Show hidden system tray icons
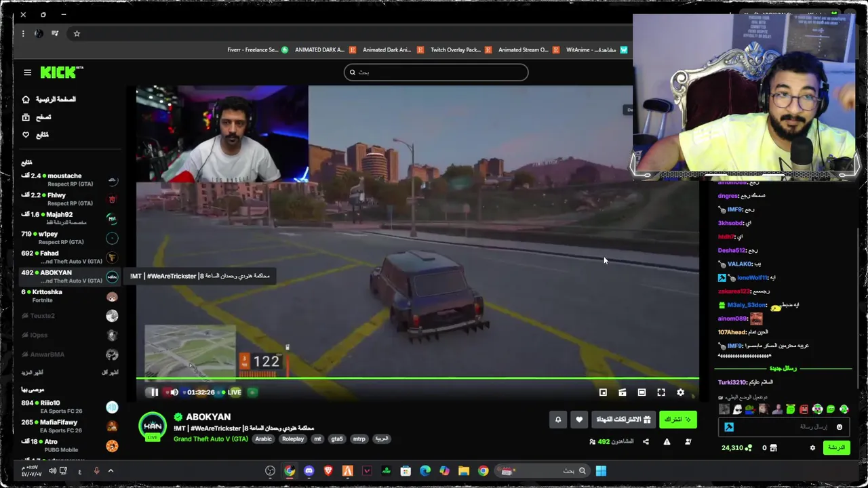The height and width of the screenshot is (488, 868). click(111, 471)
